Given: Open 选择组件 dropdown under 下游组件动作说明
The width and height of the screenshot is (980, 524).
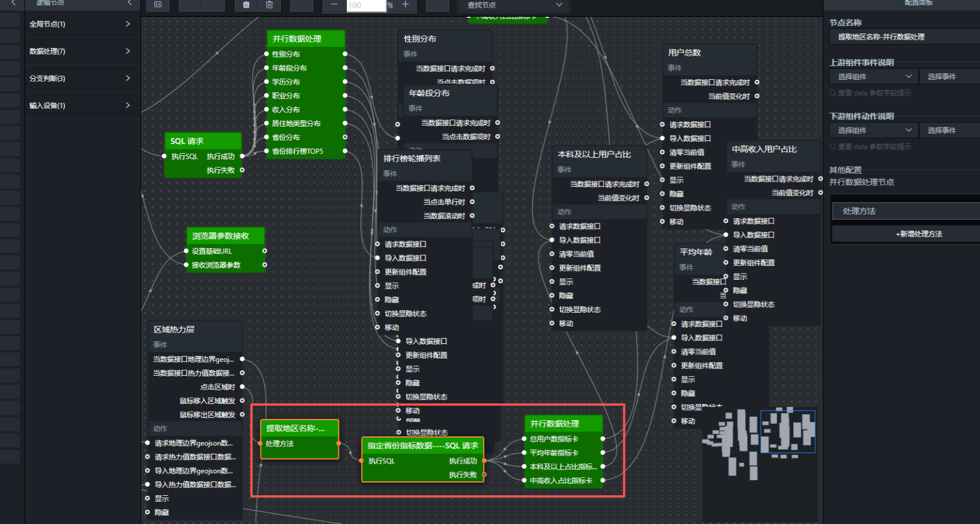Looking at the screenshot, I should pyautogui.click(x=874, y=130).
